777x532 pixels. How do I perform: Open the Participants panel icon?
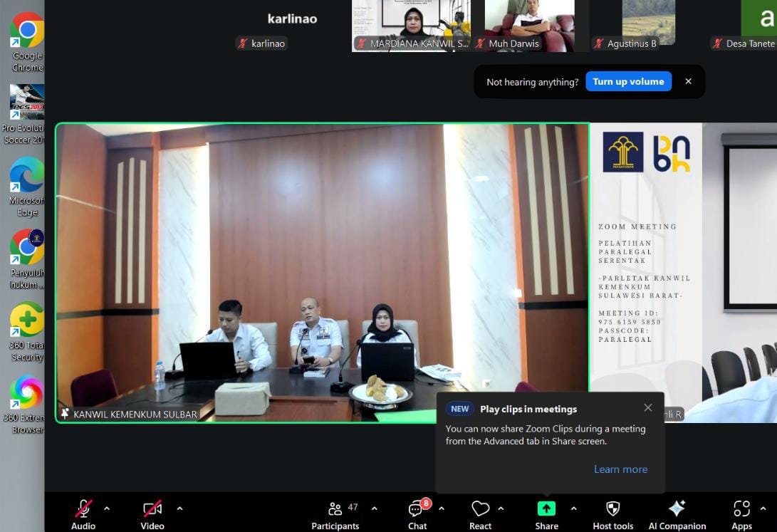[335, 509]
